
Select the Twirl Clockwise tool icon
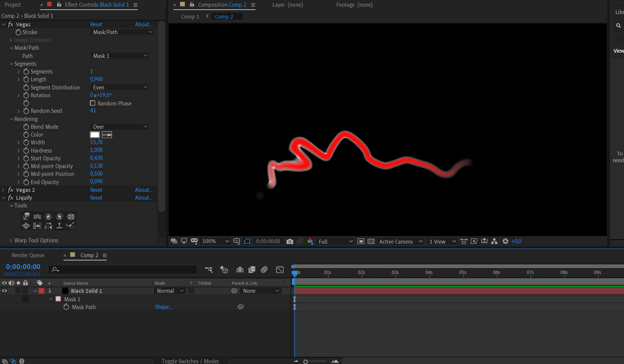(48, 217)
